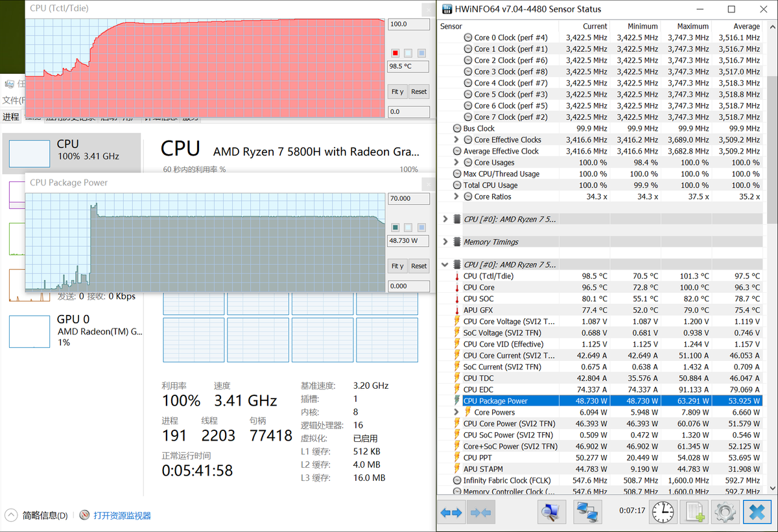
Task: Click clock icon beside Core 0 Clock
Action: click(x=467, y=38)
